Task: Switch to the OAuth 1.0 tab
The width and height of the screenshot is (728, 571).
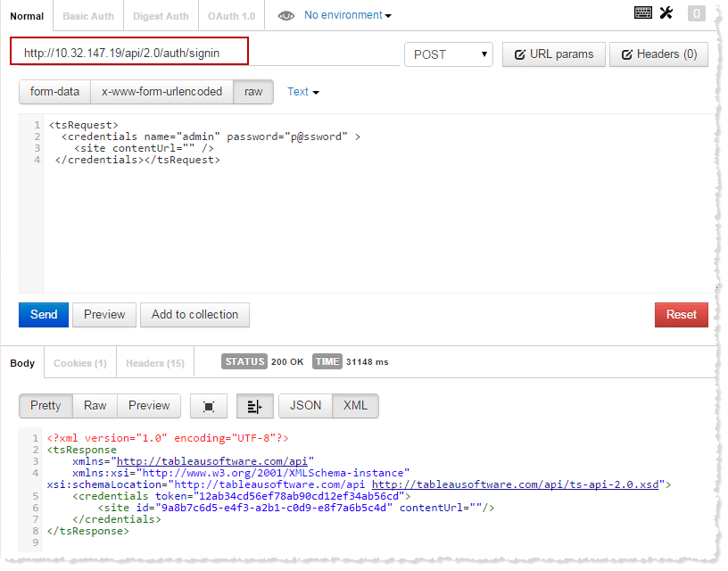Action: tap(230, 15)
